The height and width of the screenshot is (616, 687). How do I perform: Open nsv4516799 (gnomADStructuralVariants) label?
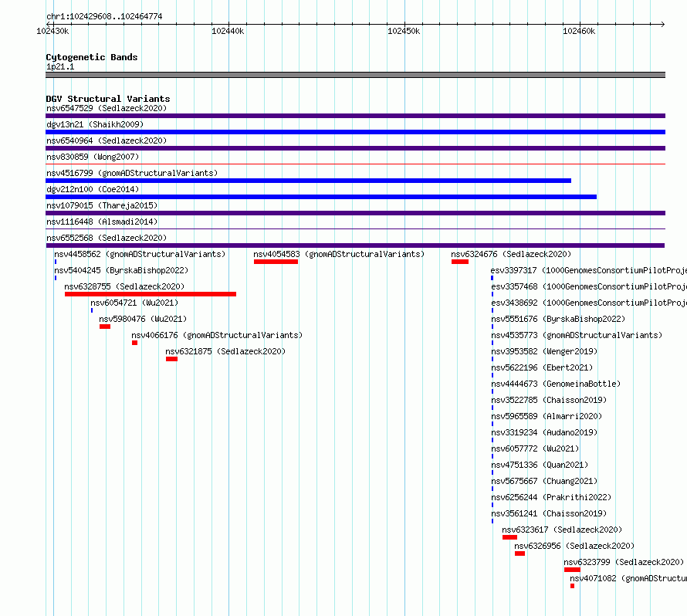tap(132, 173)
